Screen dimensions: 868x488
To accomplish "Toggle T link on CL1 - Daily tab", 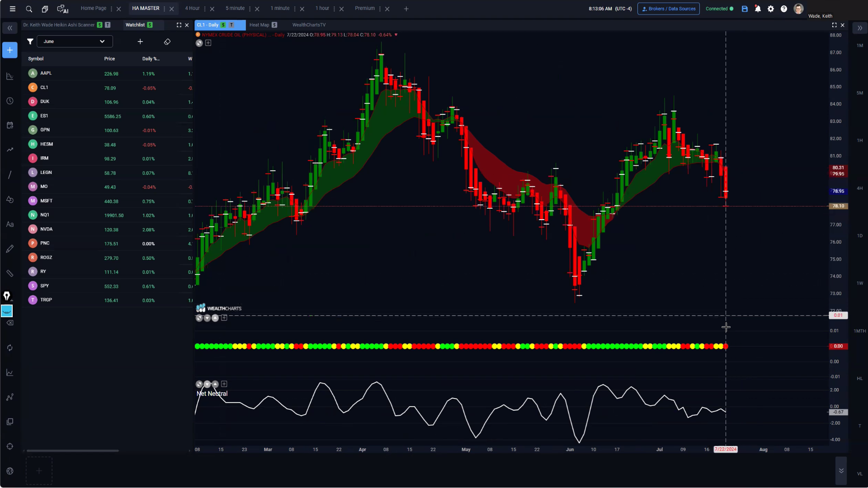I will coord(231,25).
